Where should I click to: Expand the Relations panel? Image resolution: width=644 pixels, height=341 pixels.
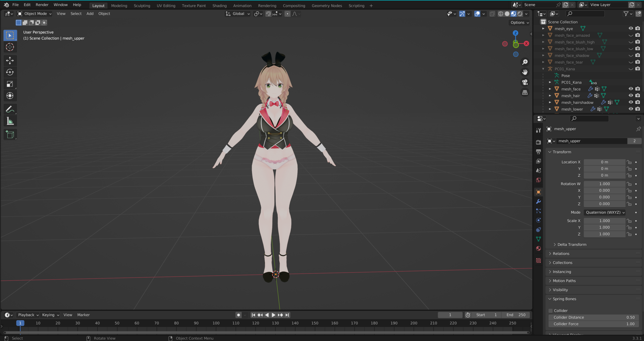[561, 254]
